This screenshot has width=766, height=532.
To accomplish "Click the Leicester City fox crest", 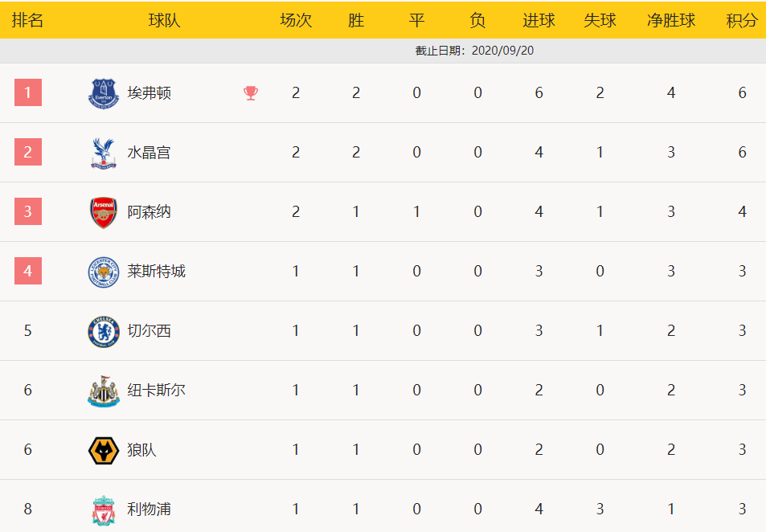I will 104,272.
